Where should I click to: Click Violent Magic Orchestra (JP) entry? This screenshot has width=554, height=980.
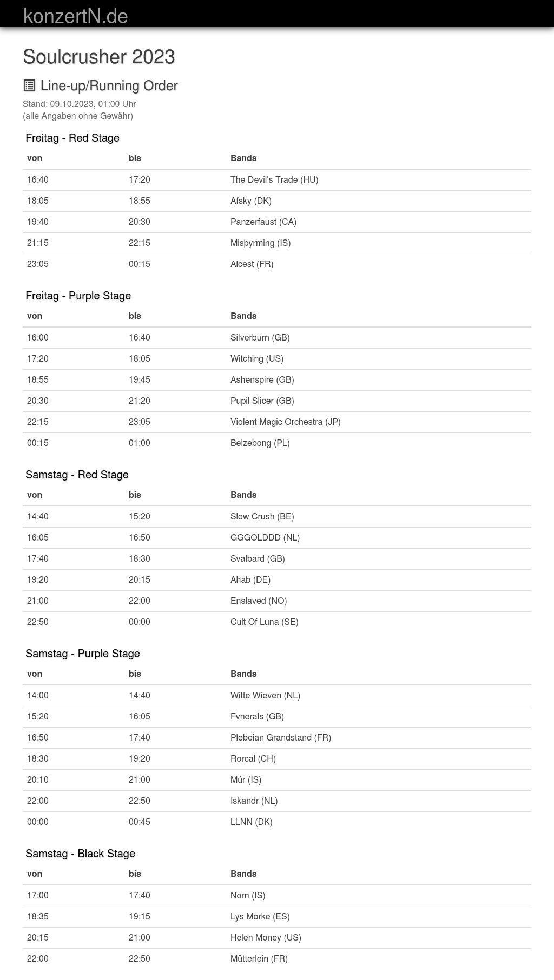(x=285, y=422)
